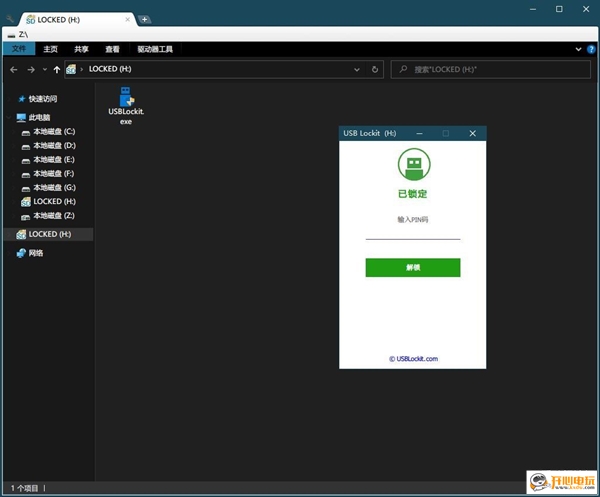Click the SD icon on the window tab
Image resolution: width=600 pixels, height=497 pixels.
(31, 20)
